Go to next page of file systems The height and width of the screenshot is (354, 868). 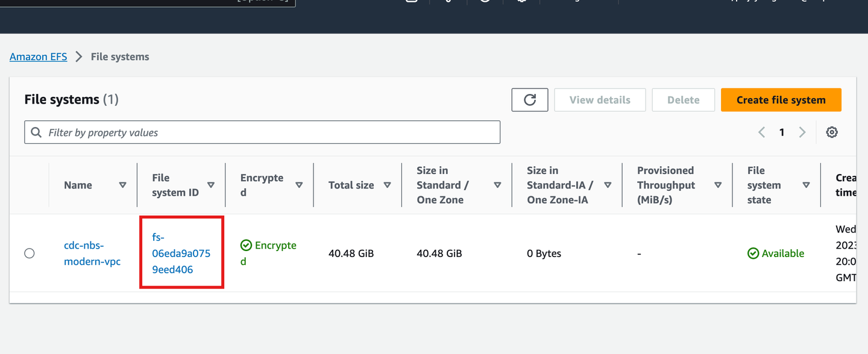coord(802,132)
